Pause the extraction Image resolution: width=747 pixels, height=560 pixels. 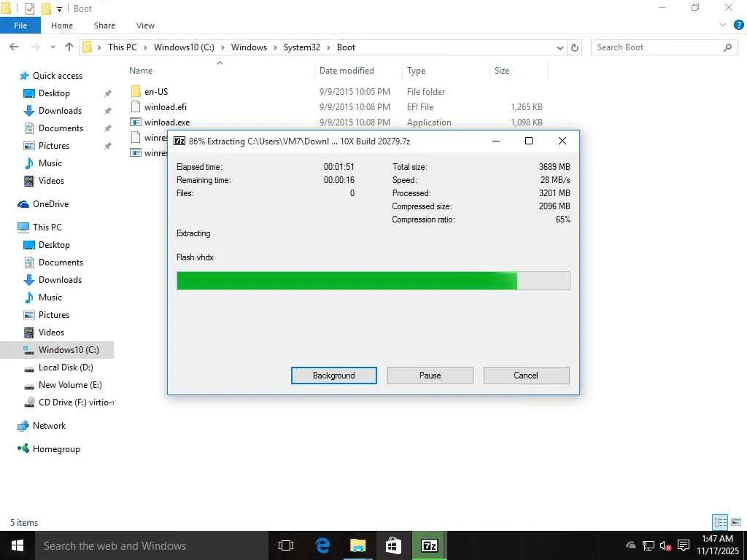(430, 376)
